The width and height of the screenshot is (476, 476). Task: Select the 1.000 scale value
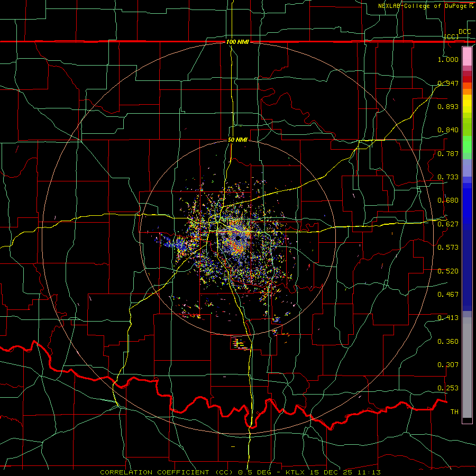click(x=448, y=59)
